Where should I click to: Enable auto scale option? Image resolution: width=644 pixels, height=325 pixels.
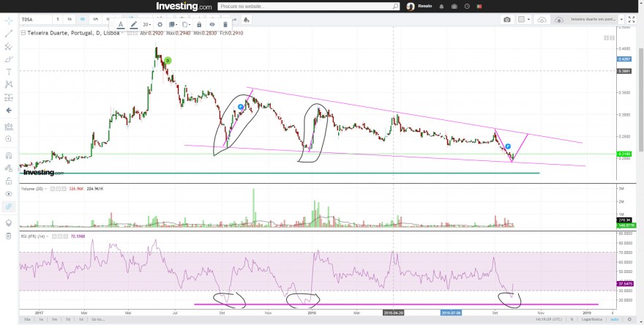click(x=615, y=319)
